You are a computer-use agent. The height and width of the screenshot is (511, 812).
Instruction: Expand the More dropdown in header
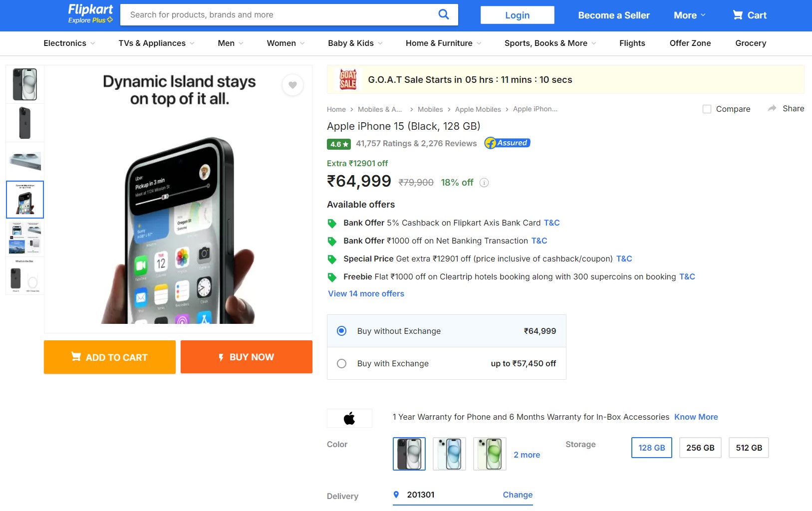pos(689,15)
